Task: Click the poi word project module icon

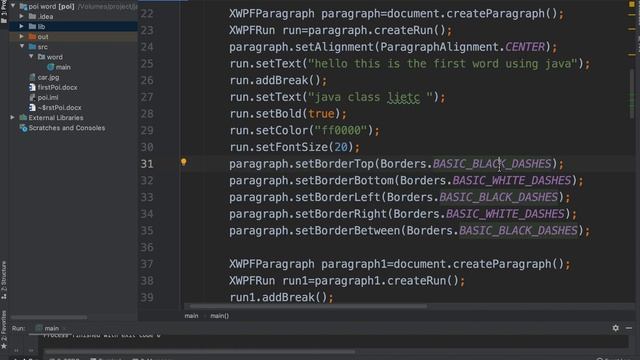Action: click(23, 6)
